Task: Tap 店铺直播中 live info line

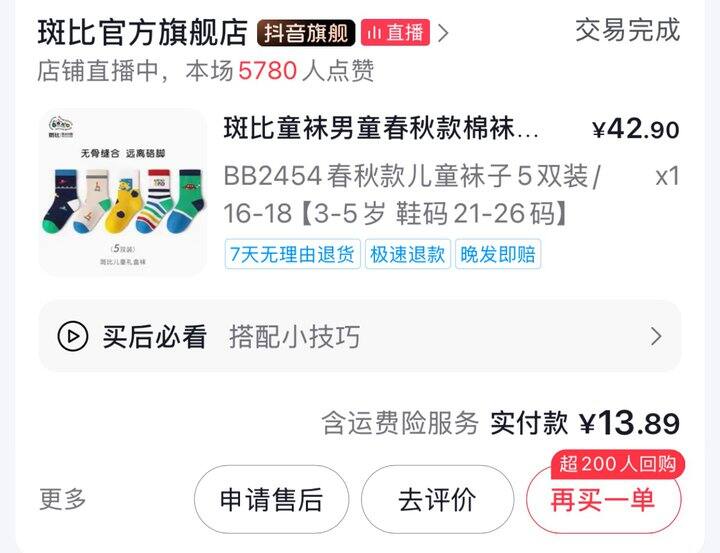Action: tap(206, 71)
